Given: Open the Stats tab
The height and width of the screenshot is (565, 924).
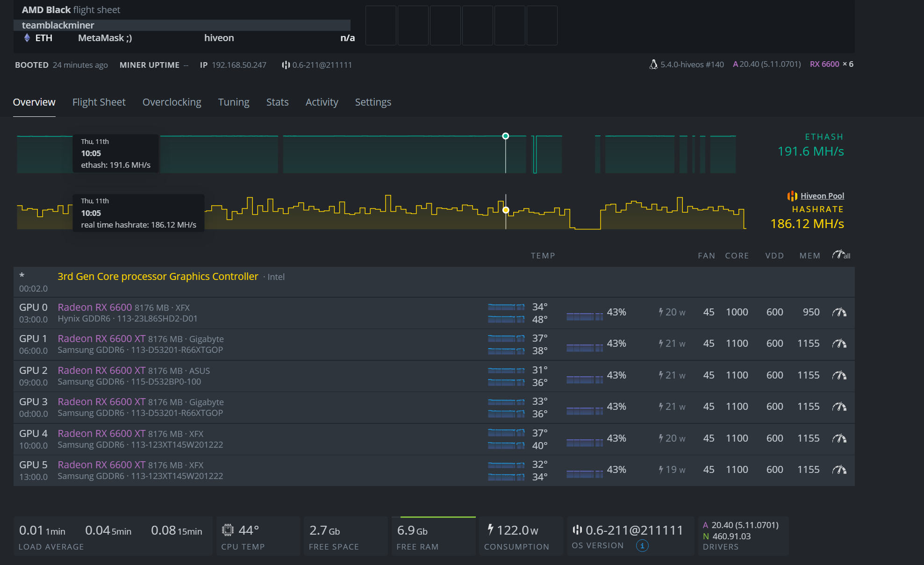Looking at the screenshot, I should [278, 102].
